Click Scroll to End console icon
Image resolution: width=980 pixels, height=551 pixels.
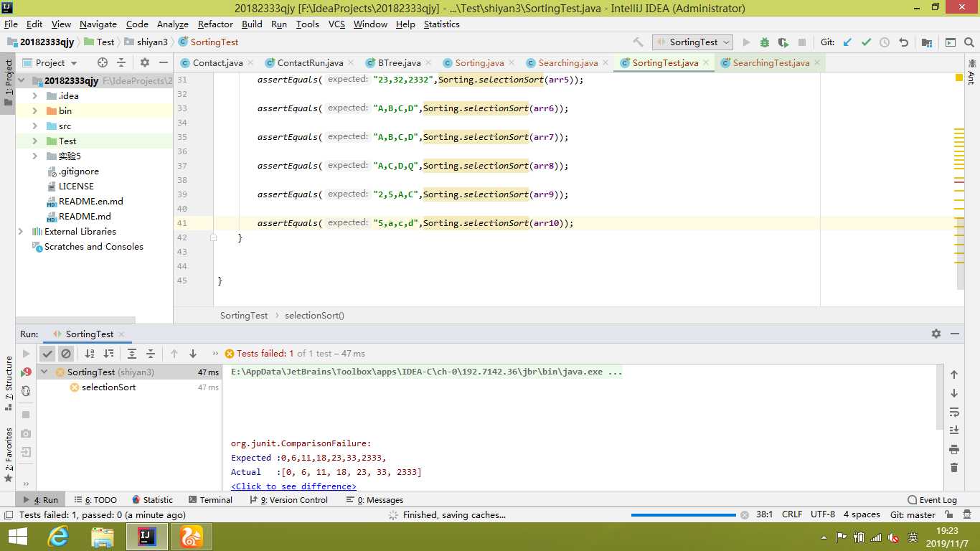click(954, 430)
